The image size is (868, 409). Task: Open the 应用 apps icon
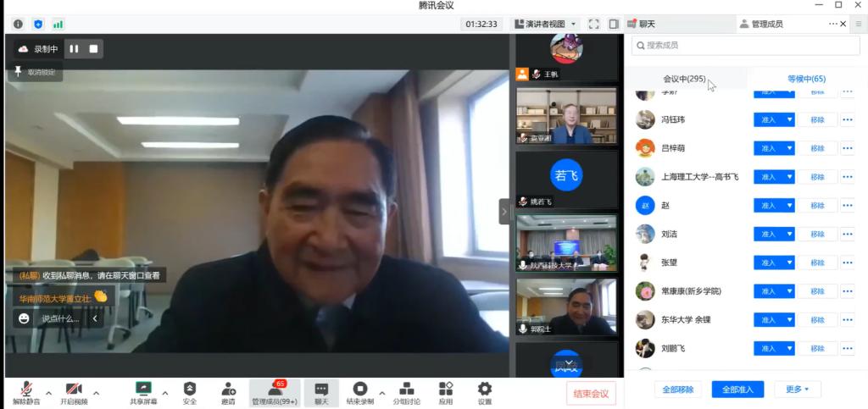tap(446, 390)
